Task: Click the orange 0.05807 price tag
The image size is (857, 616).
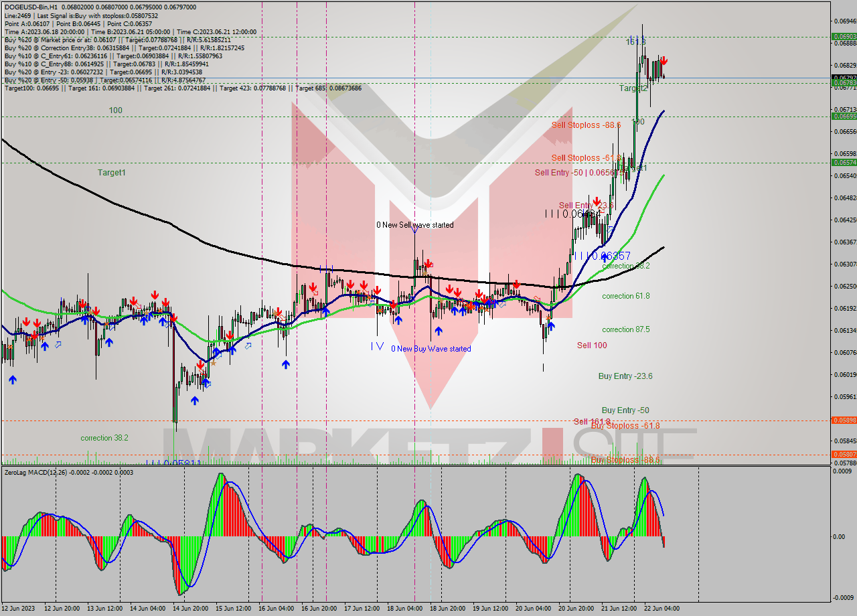Action: coord(844,454)
